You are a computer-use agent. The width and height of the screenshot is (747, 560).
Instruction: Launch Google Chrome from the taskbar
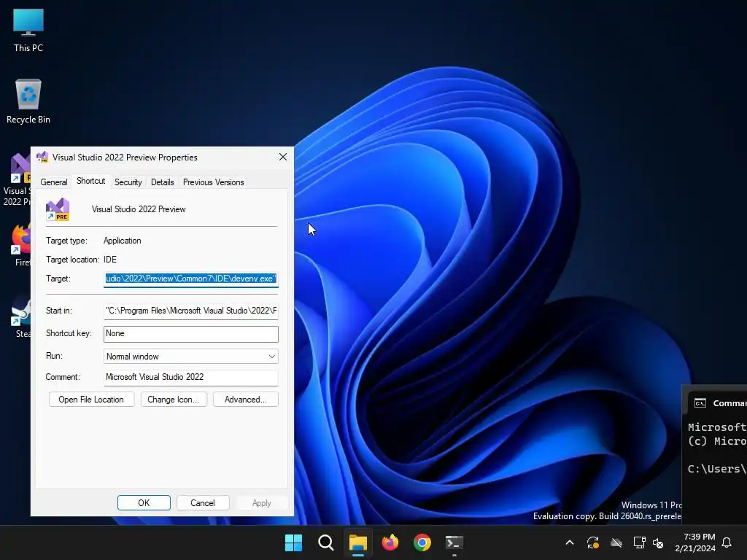422,542
